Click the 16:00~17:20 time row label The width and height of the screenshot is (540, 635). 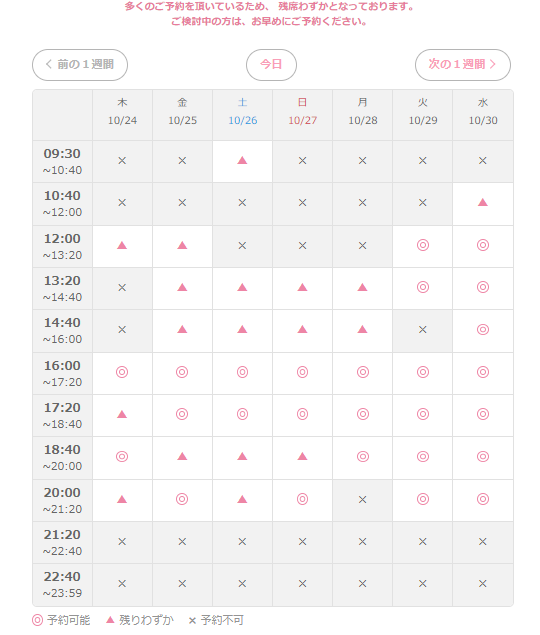click(62, 373)
